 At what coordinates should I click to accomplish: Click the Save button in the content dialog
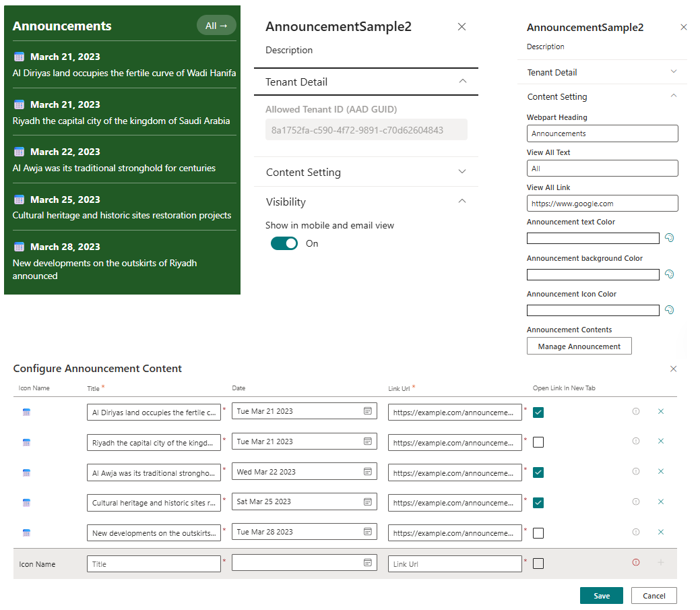pyautogui.click(x=601, y=595)
